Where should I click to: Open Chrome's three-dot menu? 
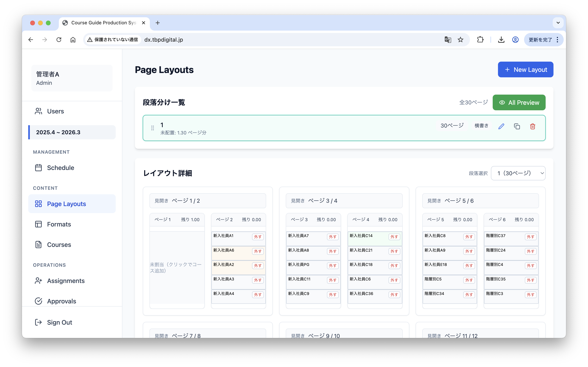click(x=558, y=40)
